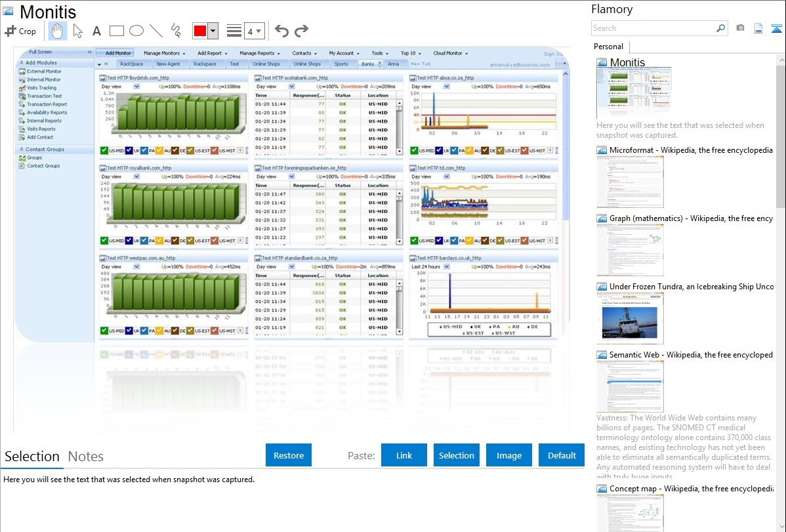The image size is (786, 532).
Task: Toggle UK checkbox under royalbank chart
Action: (x=129, y=241)
